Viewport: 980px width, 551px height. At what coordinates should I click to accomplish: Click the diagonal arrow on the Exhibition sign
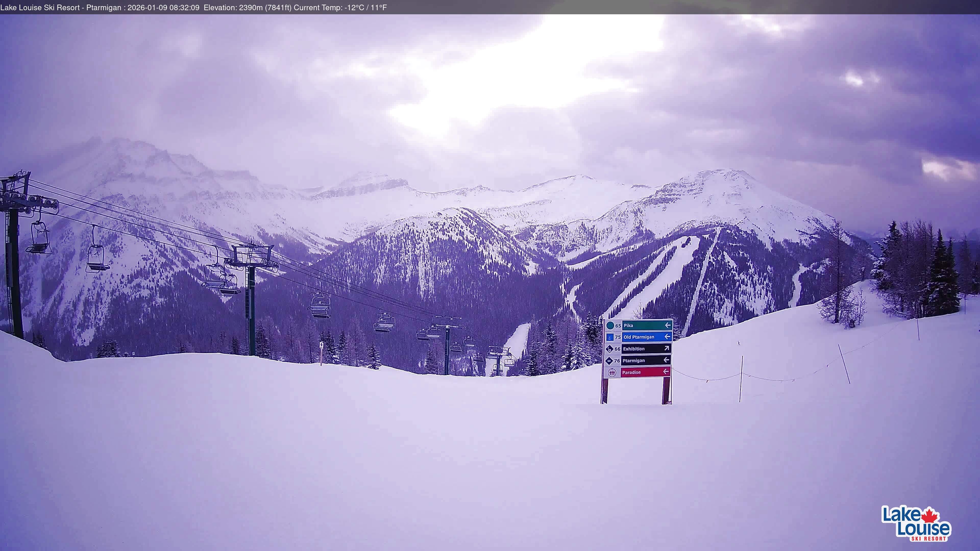click(667, 349)
